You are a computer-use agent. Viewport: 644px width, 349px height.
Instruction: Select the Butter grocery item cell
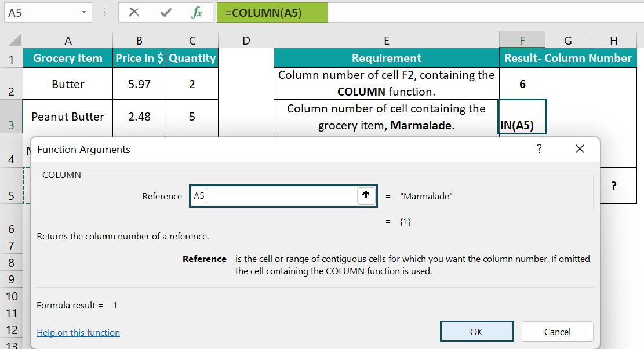68,83
